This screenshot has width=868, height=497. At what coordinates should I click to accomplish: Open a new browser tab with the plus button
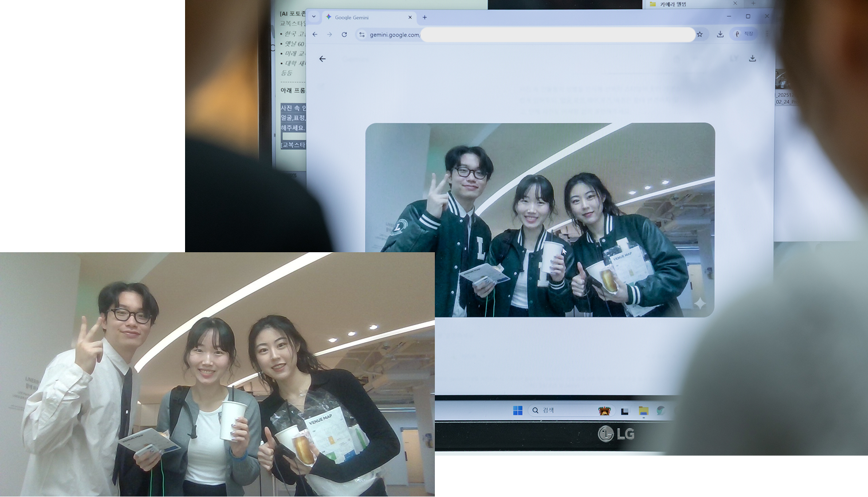[425, 17]
